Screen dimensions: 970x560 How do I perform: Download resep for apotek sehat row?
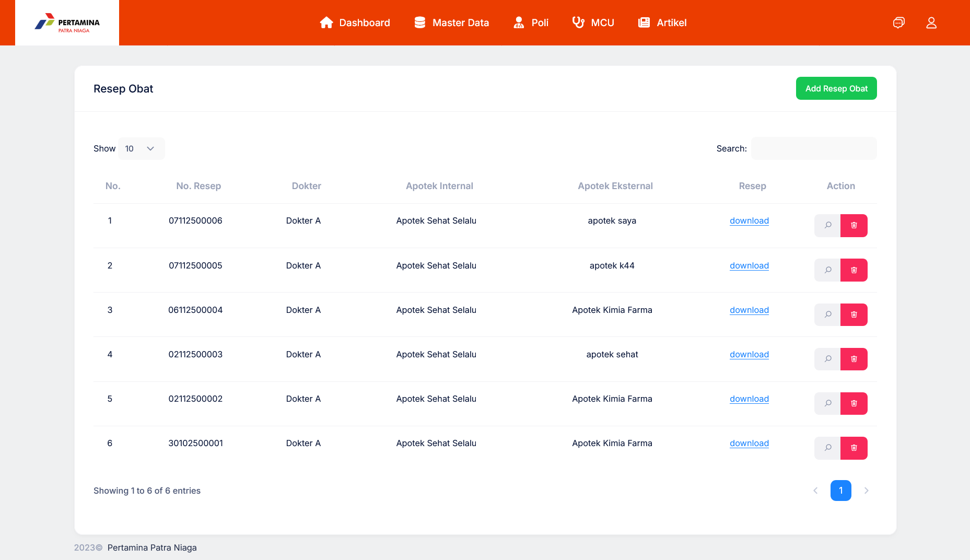coord(749,354)
